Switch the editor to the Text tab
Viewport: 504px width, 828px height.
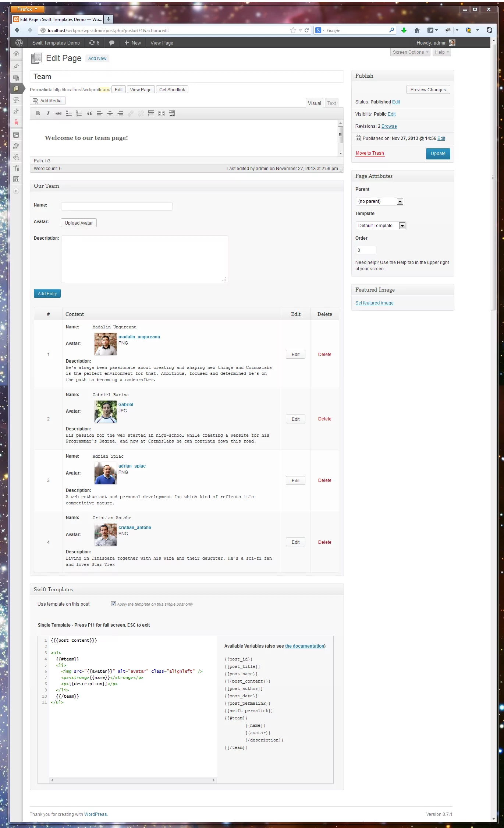click(331, 103)
